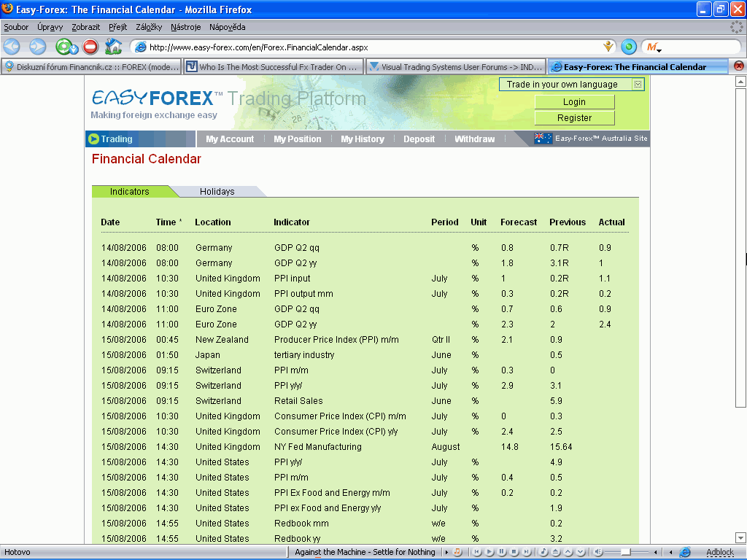Switch to 'Visual Trading Systems User Forums' tab
The height and width of the screenshot is (560, 747).
[456, 66]
